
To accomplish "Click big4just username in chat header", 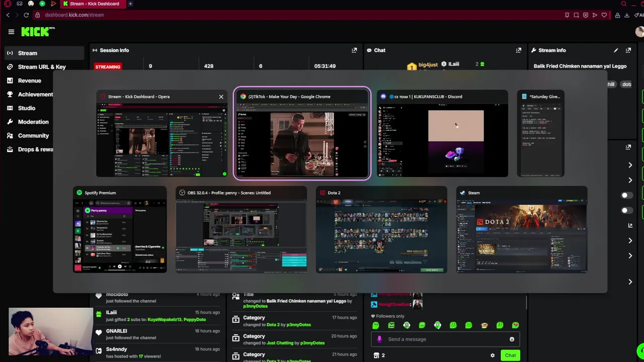I will tap(428, 65).
